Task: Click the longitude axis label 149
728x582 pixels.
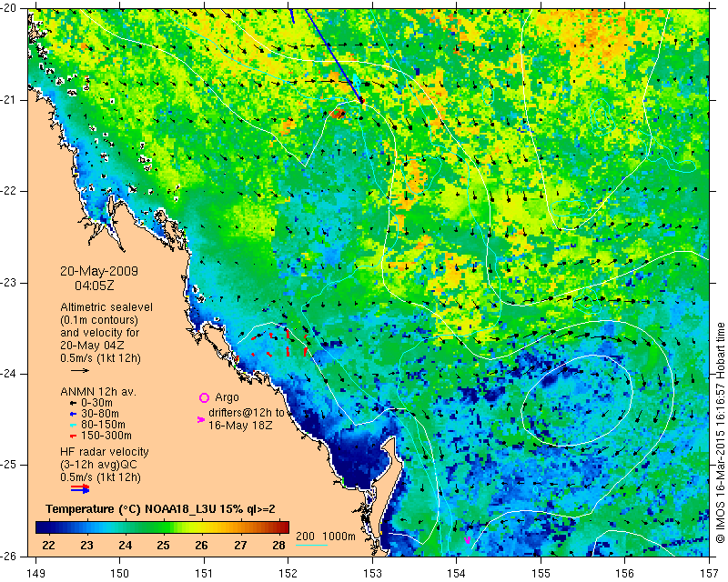Action: 35,573
